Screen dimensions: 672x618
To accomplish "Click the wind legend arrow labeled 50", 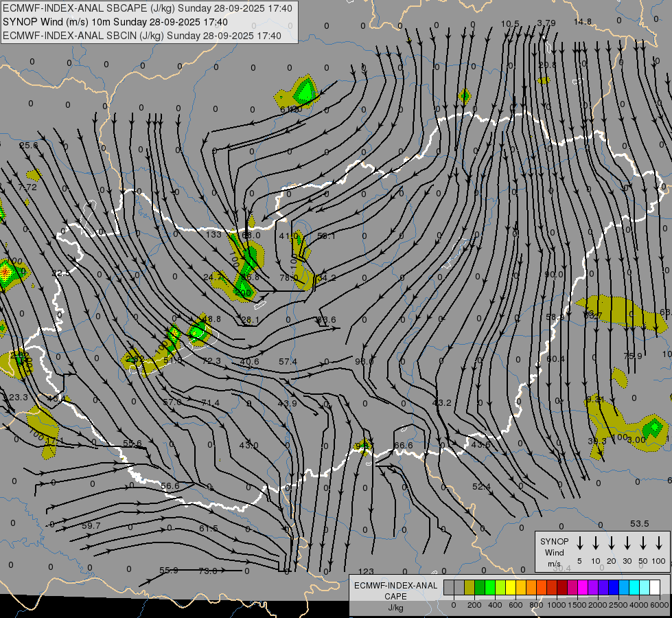I will pos(643,543).
